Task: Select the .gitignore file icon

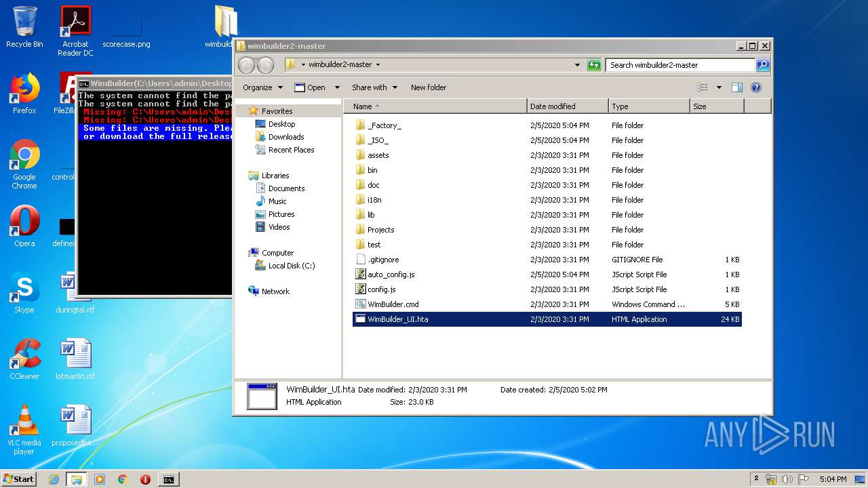Action: coord(361,260)
